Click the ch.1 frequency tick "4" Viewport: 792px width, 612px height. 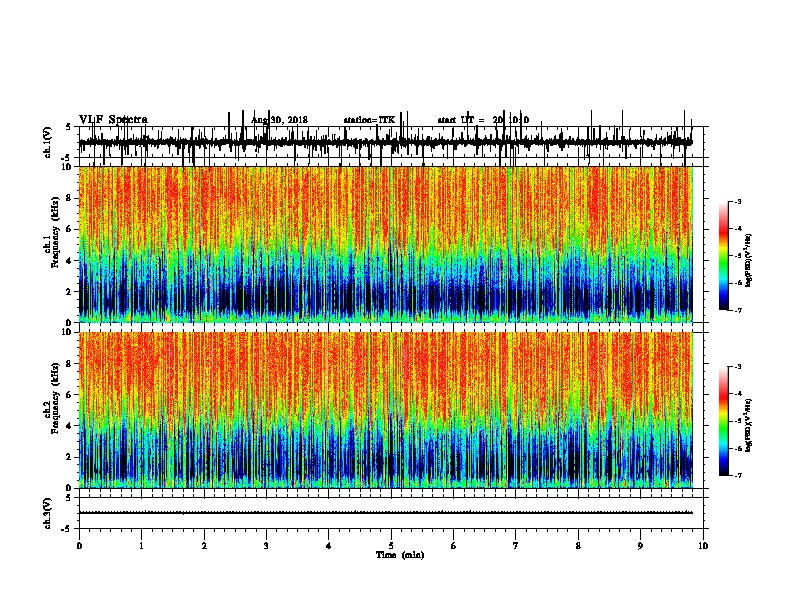click(x=69, y=261)
